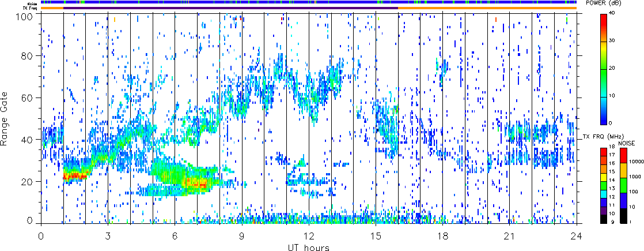Click the "10000" label on the NOISE legend
The image size is (644, 251).
(x=636, y=162)
